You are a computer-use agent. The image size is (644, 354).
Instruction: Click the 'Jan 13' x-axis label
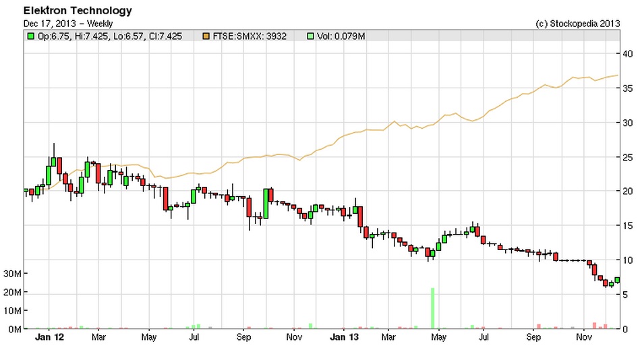click(x=344, y=337)
